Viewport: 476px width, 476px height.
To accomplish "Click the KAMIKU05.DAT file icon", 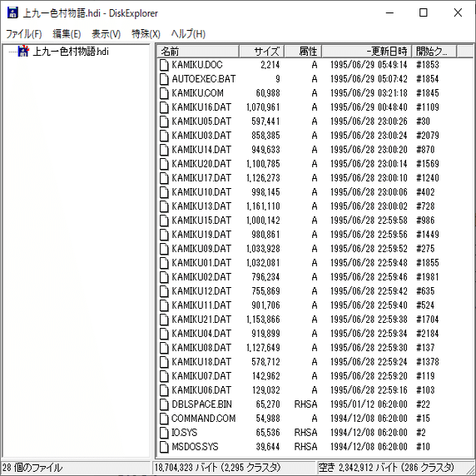I will (164, 121).
